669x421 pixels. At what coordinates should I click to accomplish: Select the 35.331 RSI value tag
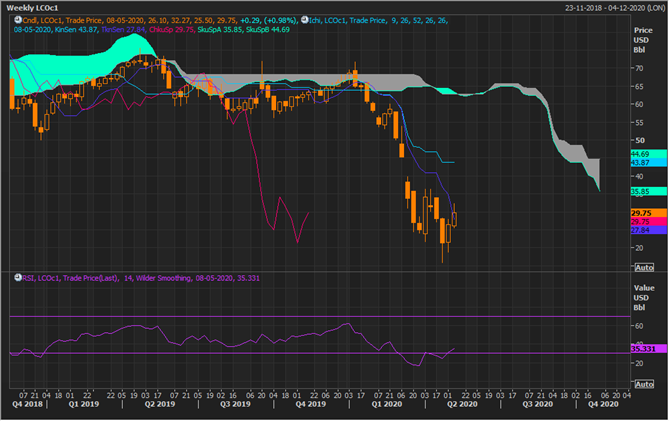click(649, 349)
